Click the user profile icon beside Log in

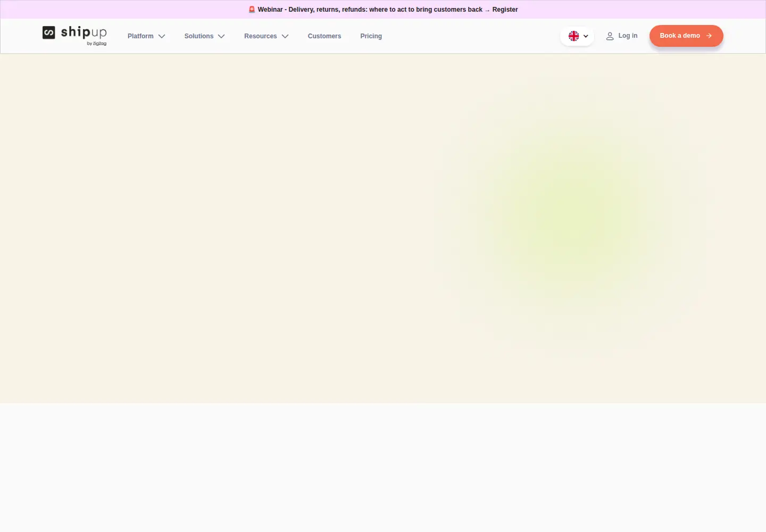pyautogui.click(x=610, y=36)
